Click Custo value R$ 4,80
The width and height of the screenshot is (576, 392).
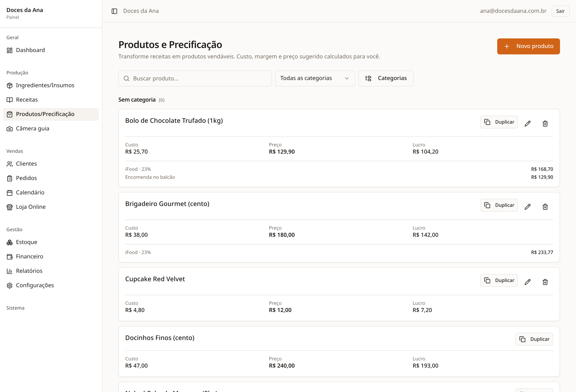(x=135, y=310)
